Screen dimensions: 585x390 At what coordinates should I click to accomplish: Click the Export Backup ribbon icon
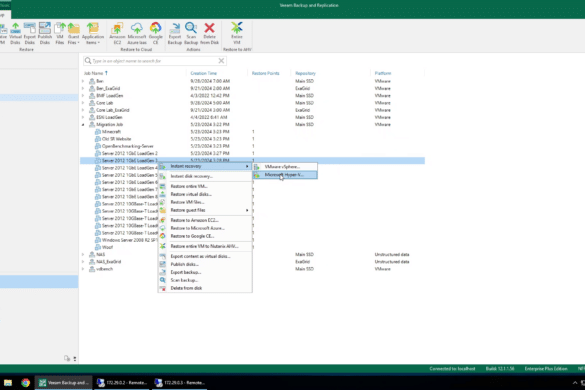pos(175,33)
